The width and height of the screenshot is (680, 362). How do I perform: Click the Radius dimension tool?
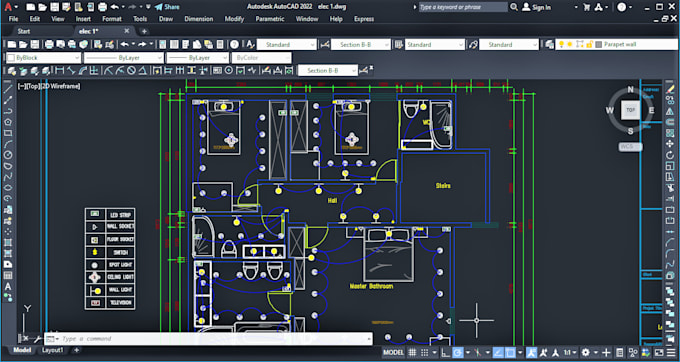pyautogui.click(x=109, y=71)
